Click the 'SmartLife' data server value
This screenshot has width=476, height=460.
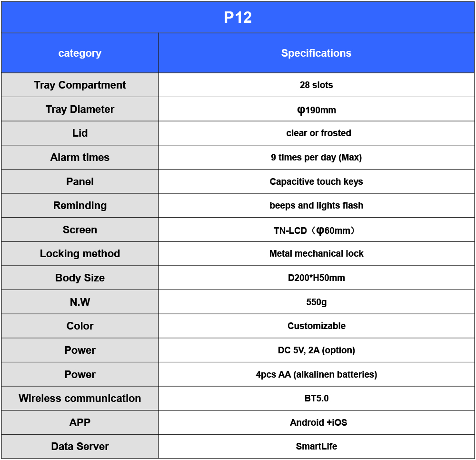[316, 447]
